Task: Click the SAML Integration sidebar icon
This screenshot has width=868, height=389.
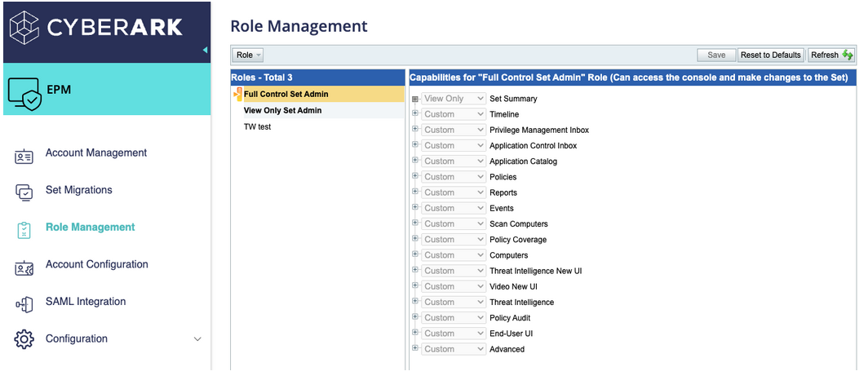Action: pos(24,304)
